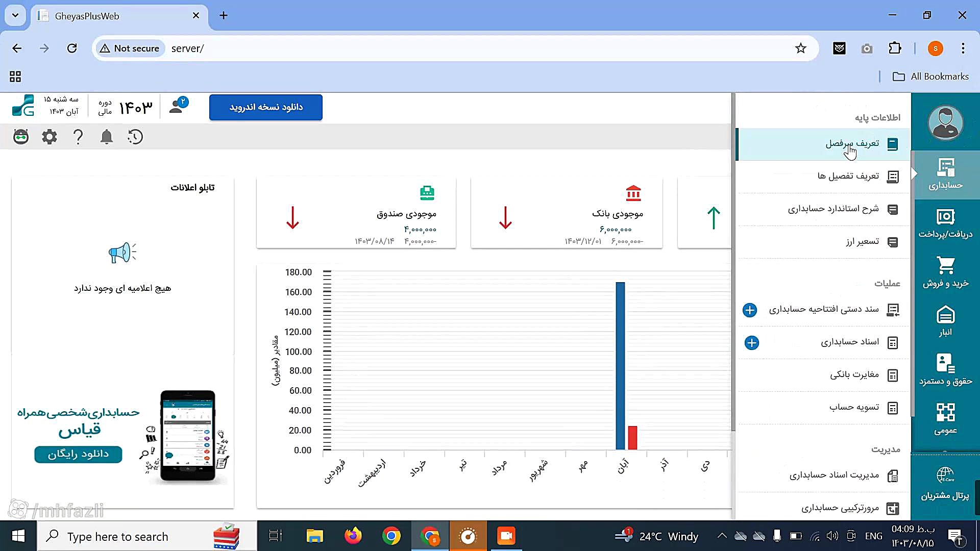Click the Gheyas logo at top left

tap(23, 106)
